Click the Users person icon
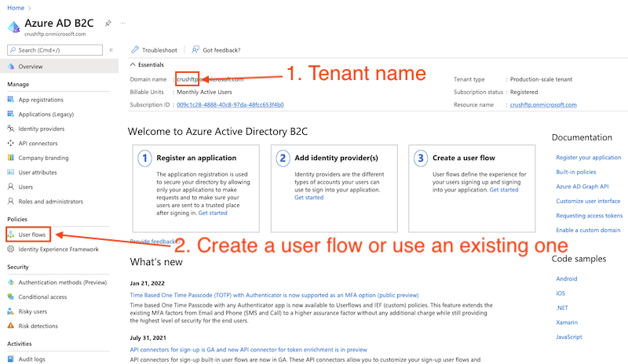Image resolution: width=628 pixels, height=364 pixels. pos(11,187)
